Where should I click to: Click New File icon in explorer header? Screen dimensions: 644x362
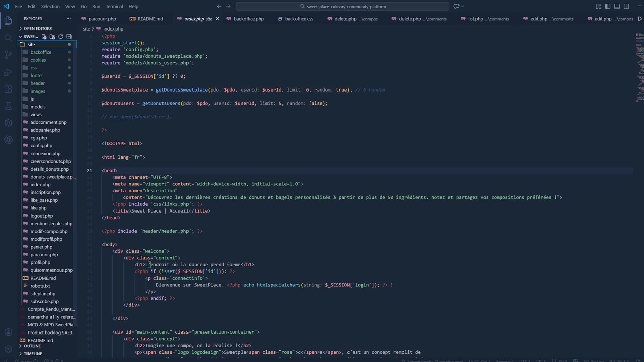click(x=44, y=37)
